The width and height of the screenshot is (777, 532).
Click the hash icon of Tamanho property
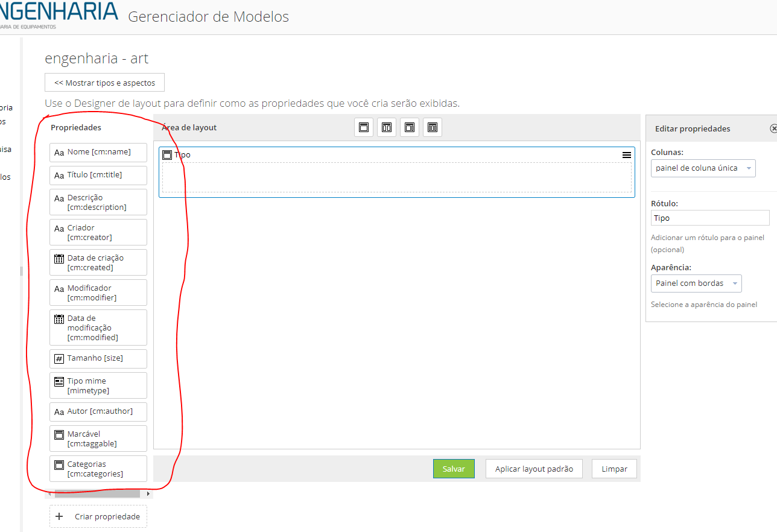click(x=59, y=359)
